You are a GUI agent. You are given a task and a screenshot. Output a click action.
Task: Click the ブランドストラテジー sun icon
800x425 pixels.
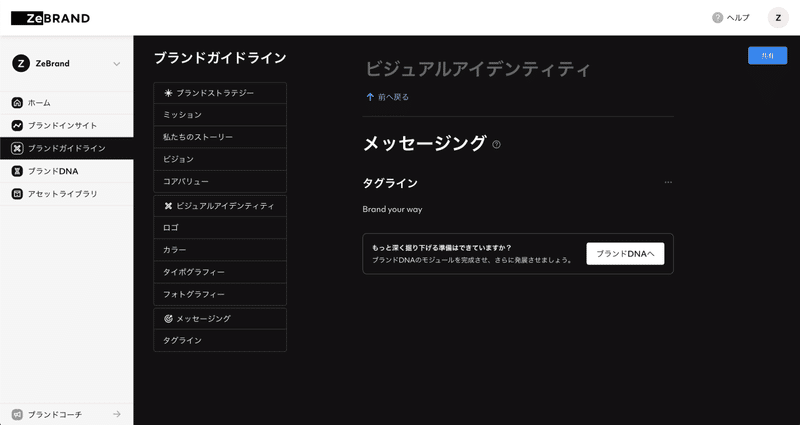[168, 93]
